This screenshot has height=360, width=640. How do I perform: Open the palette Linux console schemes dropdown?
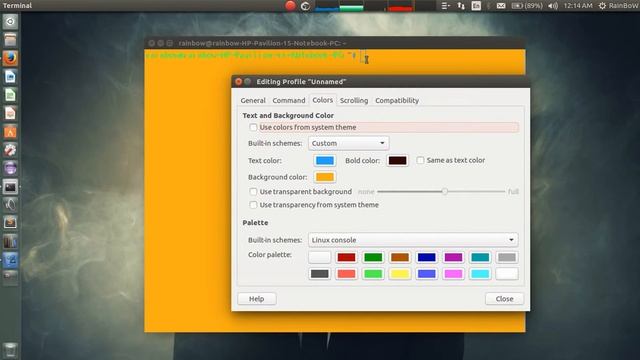(x=413, y=240)
